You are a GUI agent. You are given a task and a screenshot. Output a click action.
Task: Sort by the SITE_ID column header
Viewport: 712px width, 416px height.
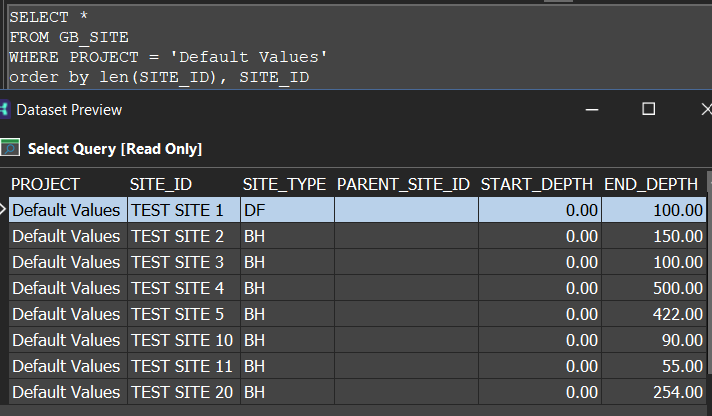[160, 184]
